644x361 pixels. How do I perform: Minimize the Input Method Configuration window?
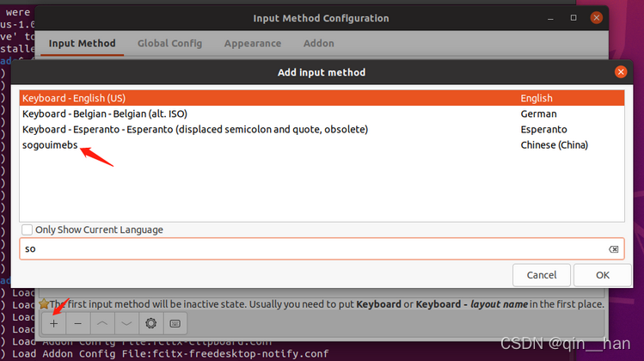coord(550,19)
